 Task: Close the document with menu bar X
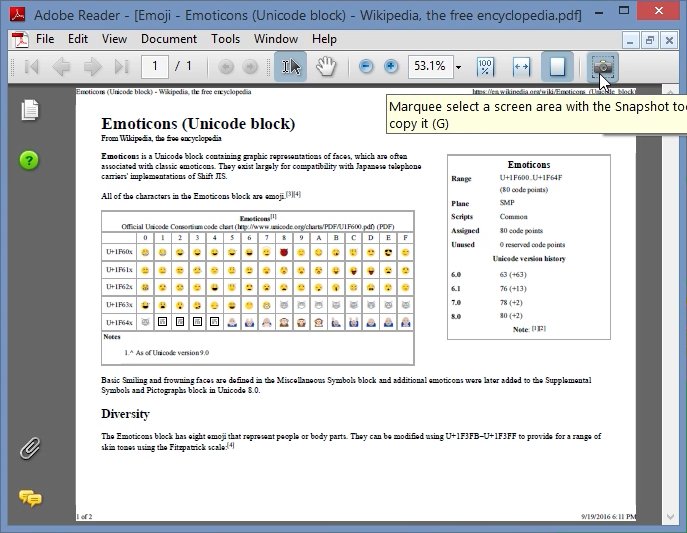coord(669,41)
